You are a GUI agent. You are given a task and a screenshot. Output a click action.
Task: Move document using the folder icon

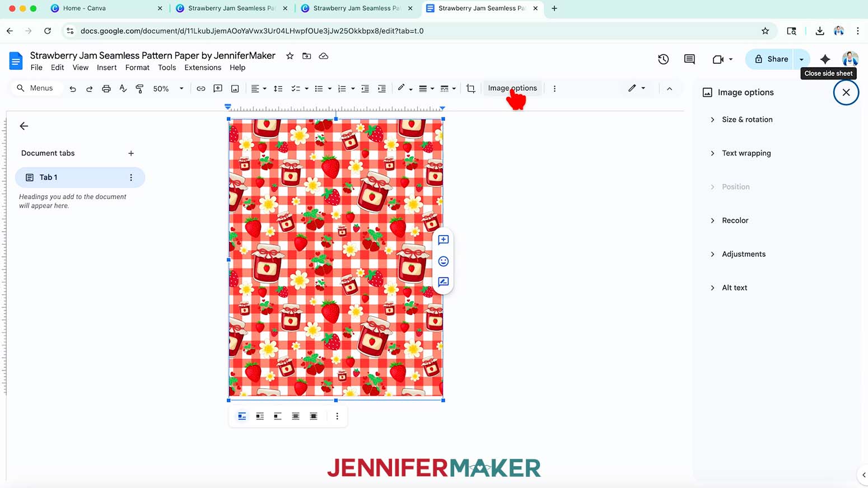(306, 56)
